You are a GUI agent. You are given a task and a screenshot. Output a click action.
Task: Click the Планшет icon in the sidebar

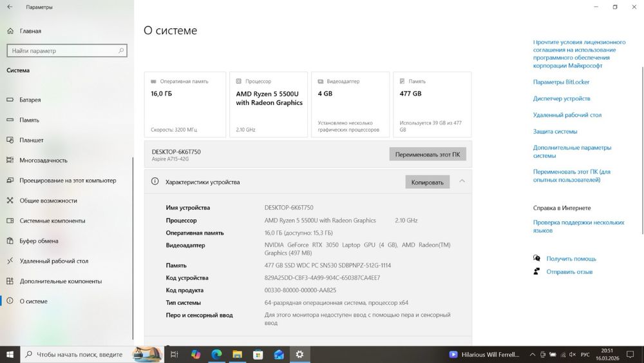click(10, 140)
